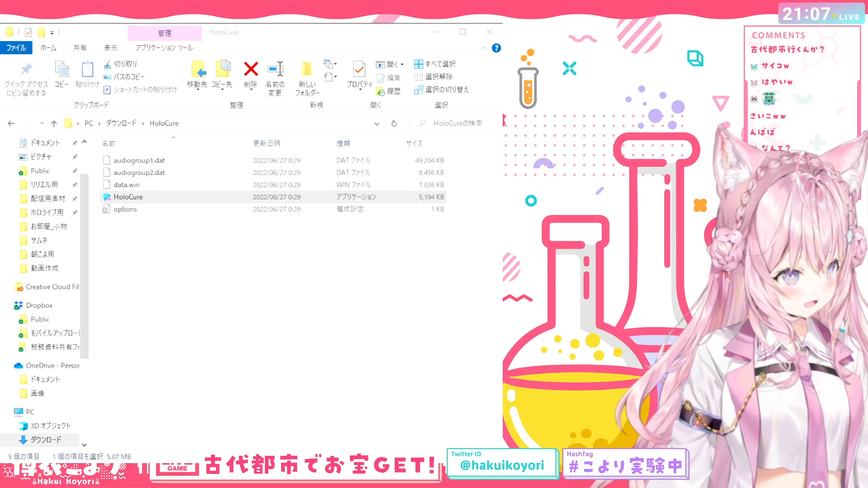
Task: Open the ファイル tab
Action: pos(16,48)
